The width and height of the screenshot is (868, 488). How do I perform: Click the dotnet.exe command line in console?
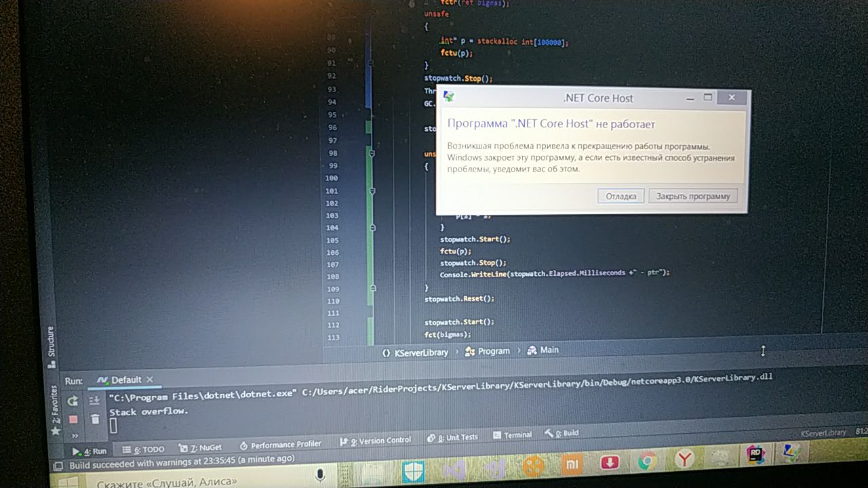[441, 387]
